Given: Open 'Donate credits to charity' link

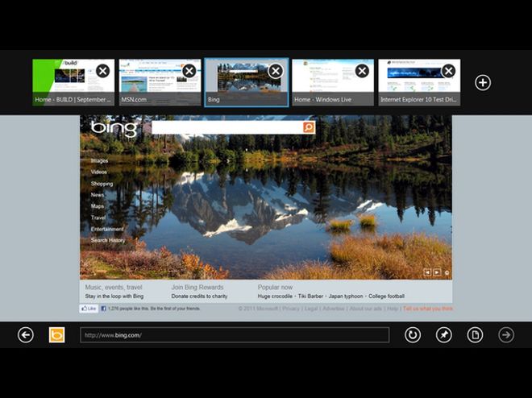Looking at the screenshot, I should (200, 296).
